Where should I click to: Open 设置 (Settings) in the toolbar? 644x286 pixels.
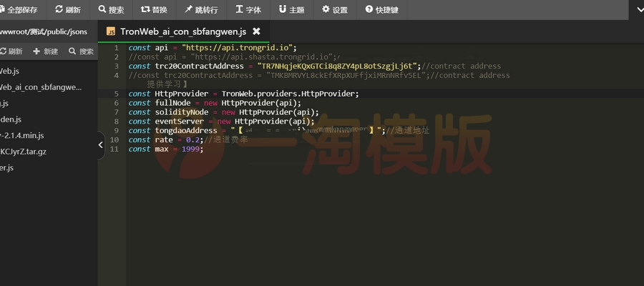[x=334, y=10]
